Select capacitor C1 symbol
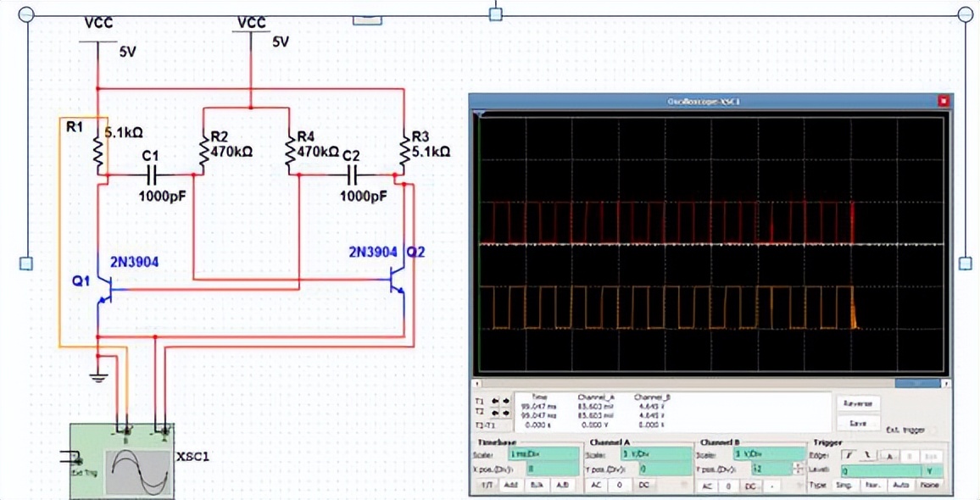This screenshot has height=500, width=980. click(151, 175)
